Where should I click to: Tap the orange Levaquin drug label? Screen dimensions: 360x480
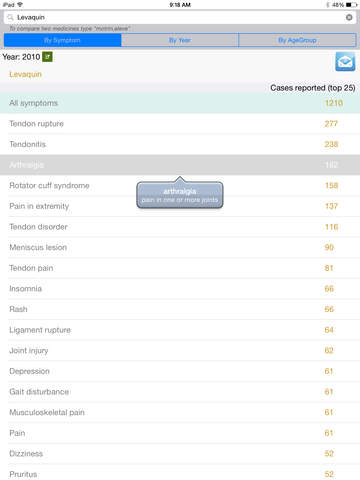coord(26,74)
